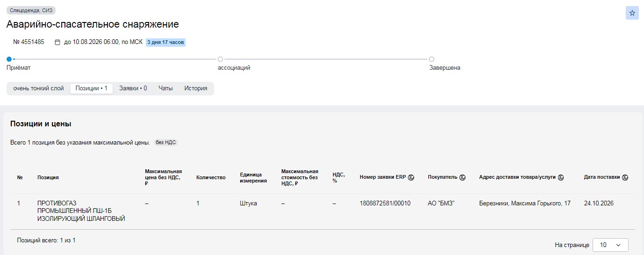The width and height of the screenshot is (644, 255).
Task: Click the Количество column header
Action: point(211,177)
